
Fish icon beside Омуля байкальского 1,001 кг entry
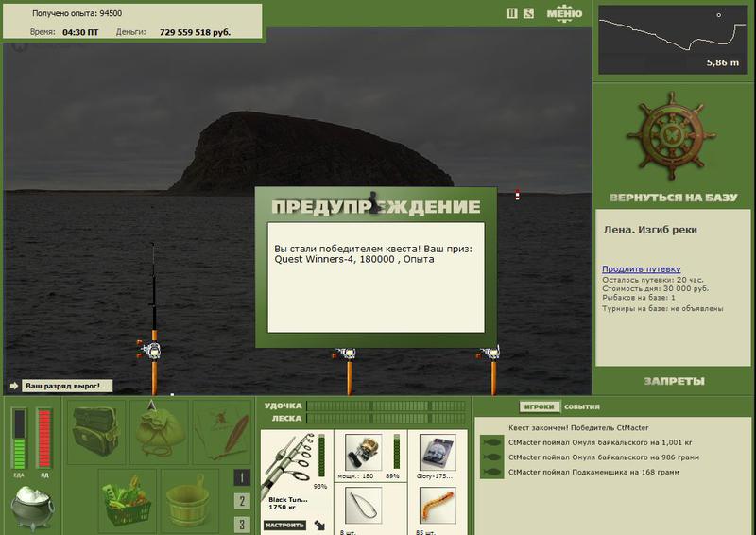tap(492, 442)
